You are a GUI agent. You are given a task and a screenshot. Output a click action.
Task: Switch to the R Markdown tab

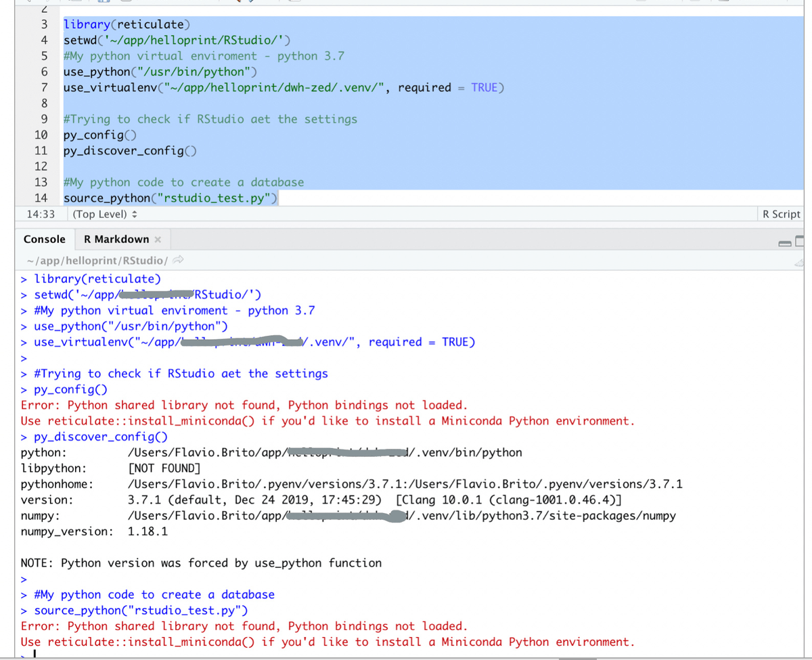tap(116, 239)
